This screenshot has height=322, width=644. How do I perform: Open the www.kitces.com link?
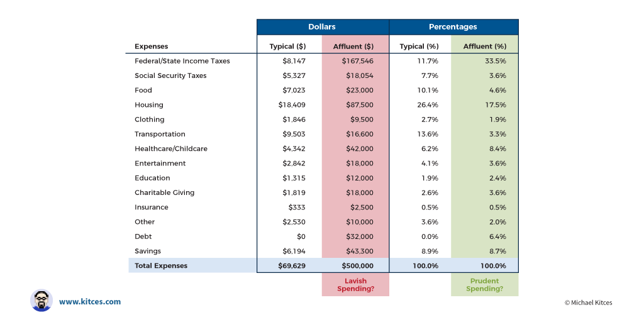point(90,302)
